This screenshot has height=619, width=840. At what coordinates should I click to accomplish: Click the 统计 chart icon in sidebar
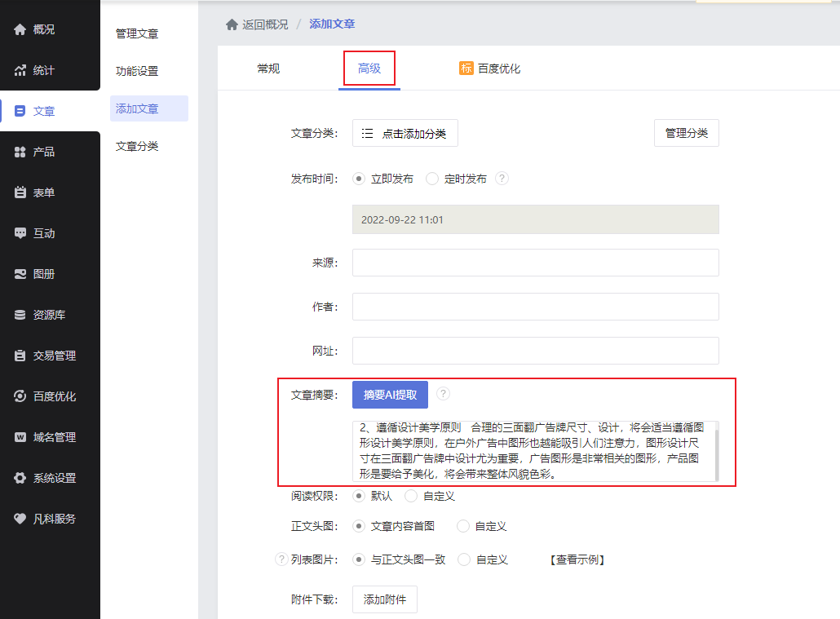tap(20, 70)
